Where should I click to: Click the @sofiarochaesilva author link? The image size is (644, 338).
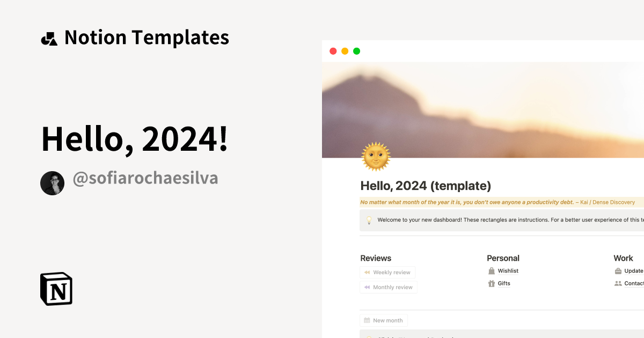tap(145, 178)
